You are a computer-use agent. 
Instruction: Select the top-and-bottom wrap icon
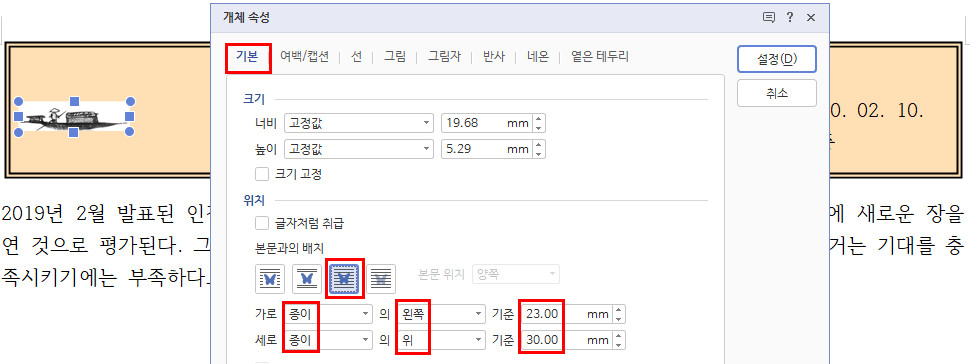click(307, 279)
